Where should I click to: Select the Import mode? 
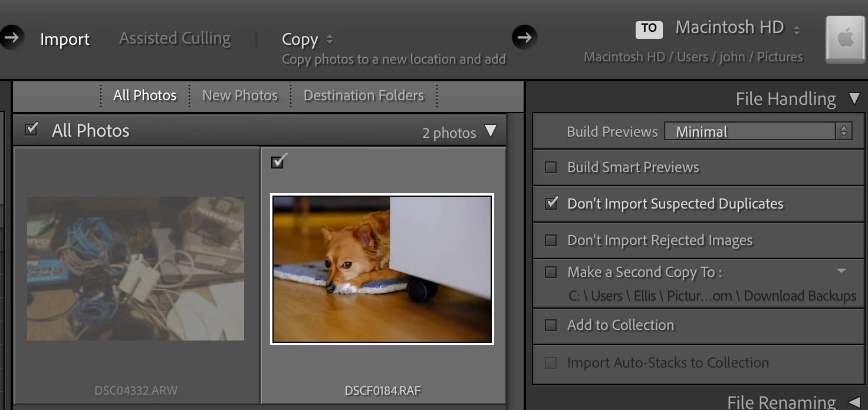(65, 39)
